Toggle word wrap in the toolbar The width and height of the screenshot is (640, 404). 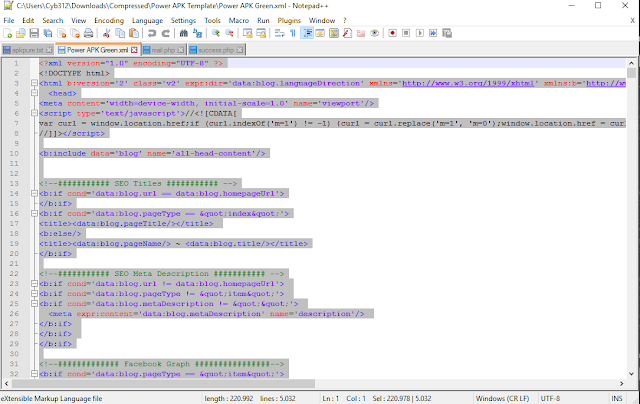(x=279, y=33)
